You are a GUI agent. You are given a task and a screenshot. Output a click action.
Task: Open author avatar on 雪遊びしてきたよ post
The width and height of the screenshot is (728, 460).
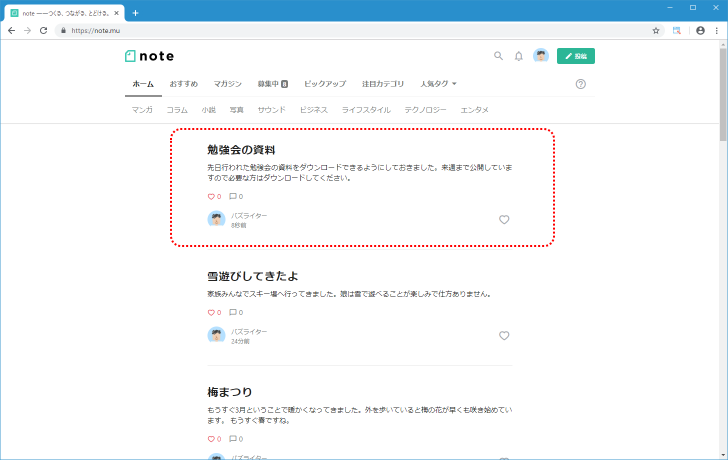click(x=216, y=335)
